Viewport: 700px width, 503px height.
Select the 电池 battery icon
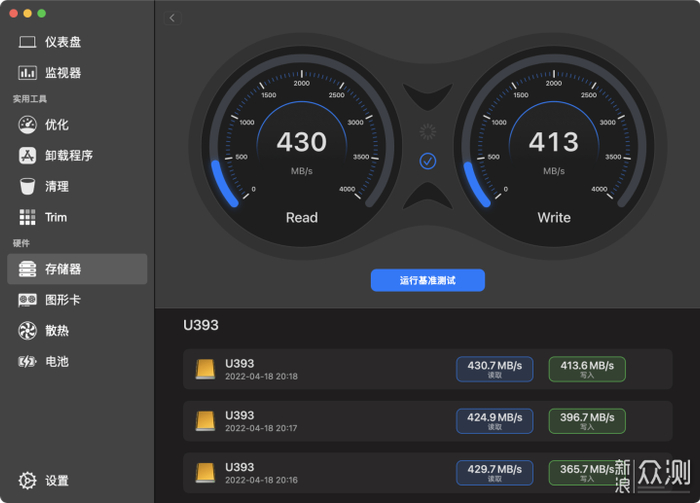point(27,362)
